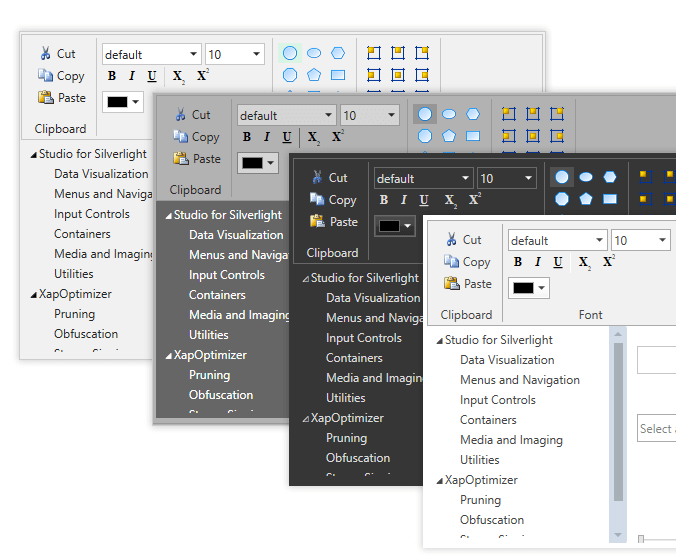The height and width of the screenshot is (560, 676).
Task: Open font family dropdown in back light window
Action: [193, 54]
